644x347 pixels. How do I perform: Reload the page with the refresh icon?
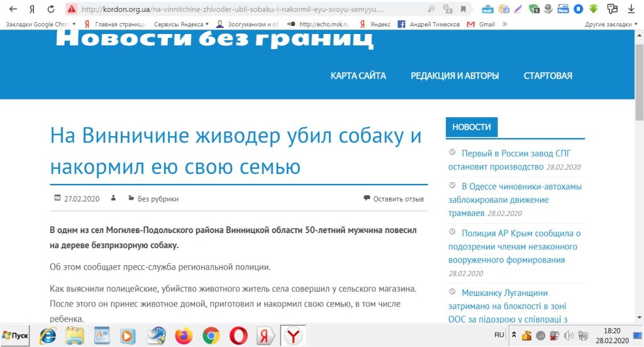pos(51,9)
